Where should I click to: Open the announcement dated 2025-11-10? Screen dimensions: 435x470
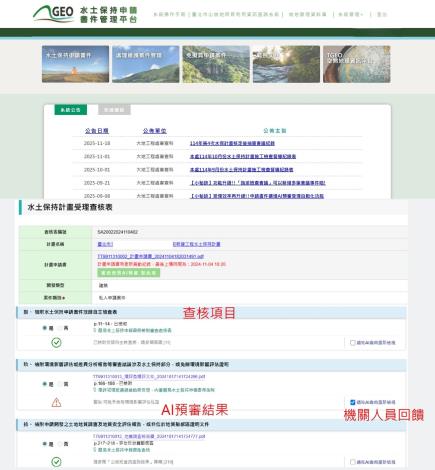pos(232,143)
